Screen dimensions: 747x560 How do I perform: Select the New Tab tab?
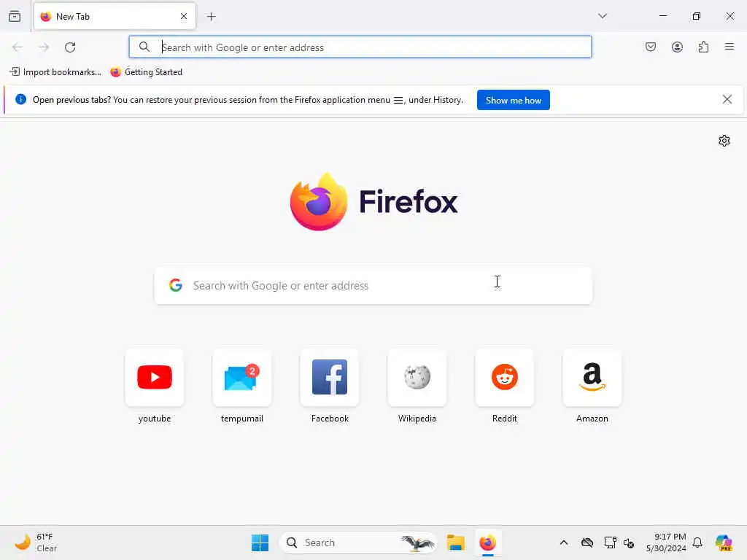[x=115, y=16]
